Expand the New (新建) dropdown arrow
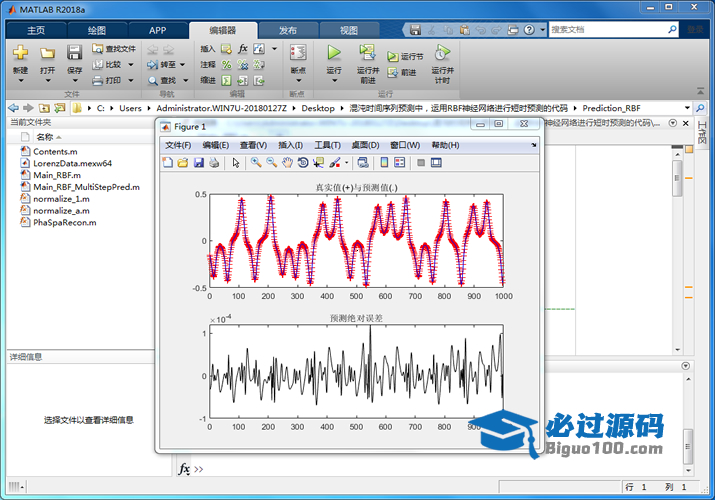715x500 pixels. pos(21,81)
